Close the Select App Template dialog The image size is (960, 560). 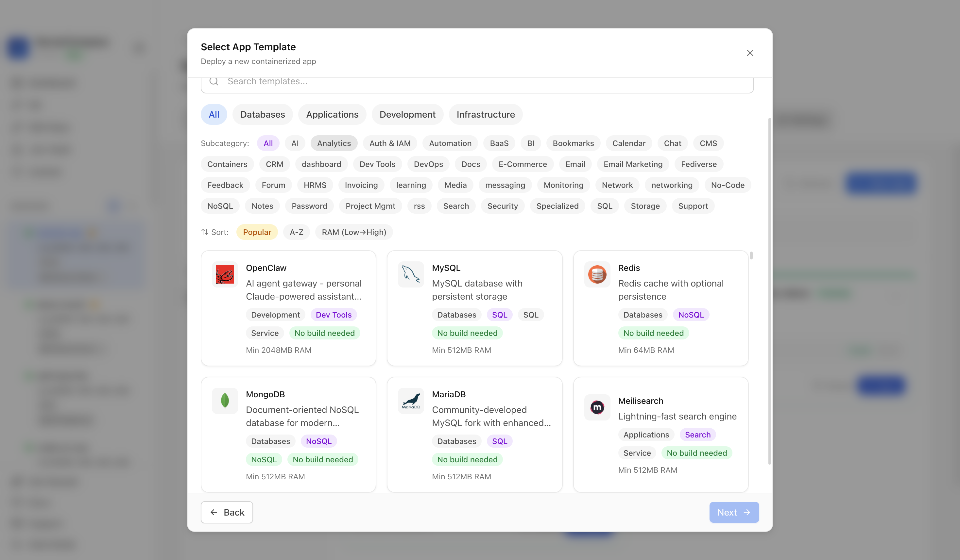click(750, 53)
